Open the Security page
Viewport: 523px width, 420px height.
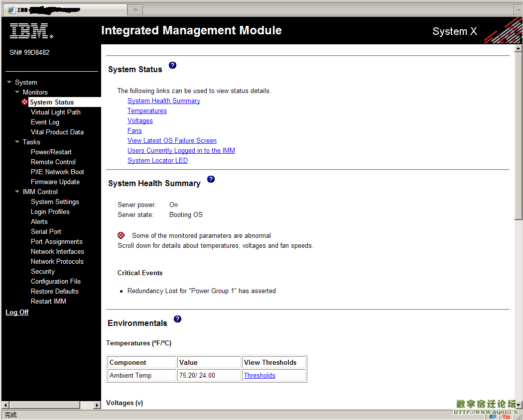click(43, 271)
